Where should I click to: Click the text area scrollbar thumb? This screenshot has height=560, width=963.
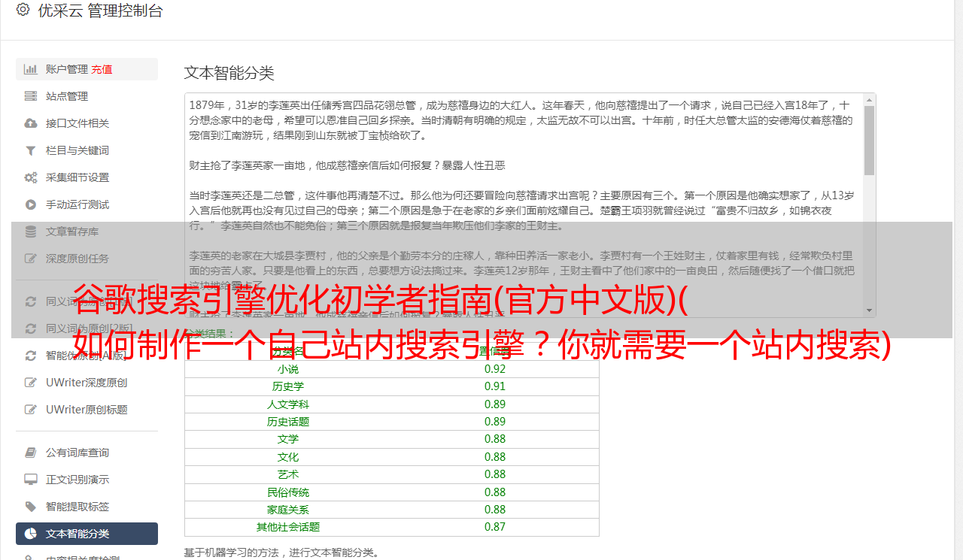(870, 140)
